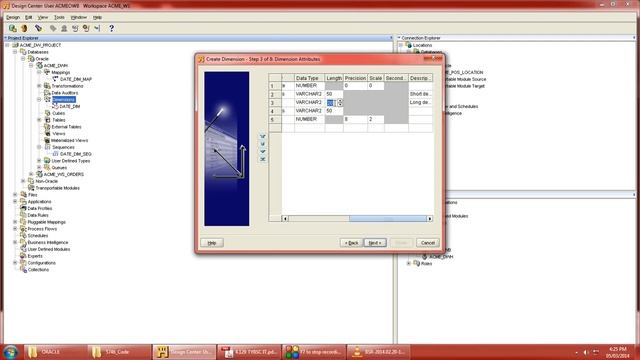Click the DATE_DIM_SEQ sequence icon

(55, 154)
